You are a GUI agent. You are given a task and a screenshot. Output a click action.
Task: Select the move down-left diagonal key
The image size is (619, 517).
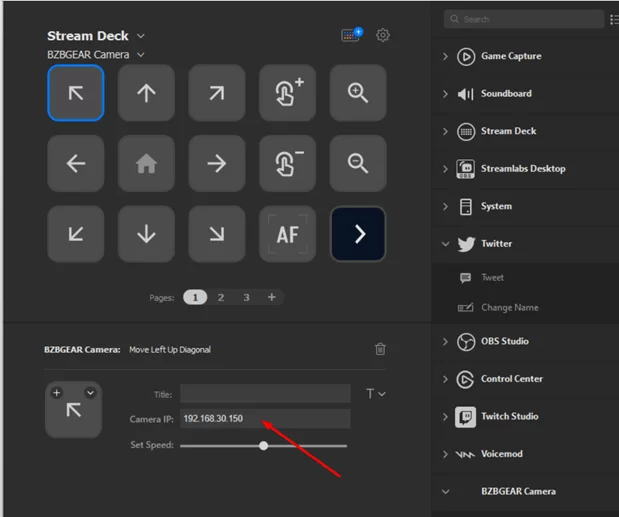[x=76, y=234]
